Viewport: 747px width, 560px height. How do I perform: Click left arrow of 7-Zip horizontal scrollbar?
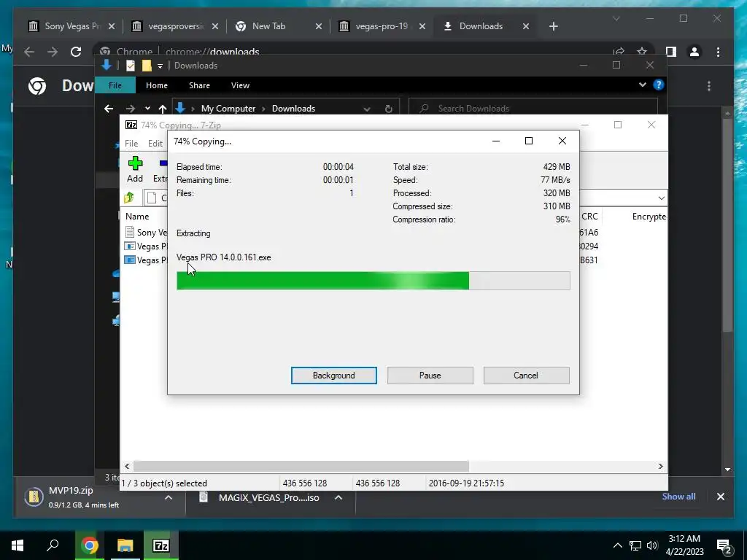click(127, 466)
